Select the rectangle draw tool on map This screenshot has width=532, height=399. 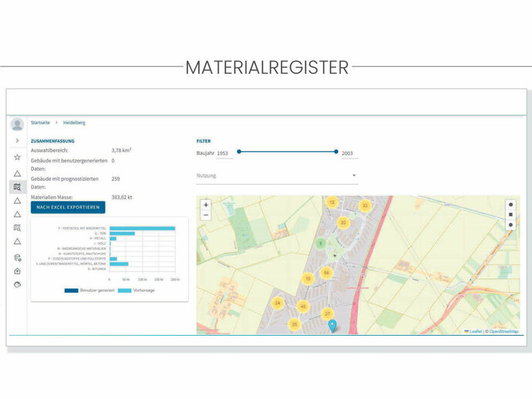click(x=510, y=214)
